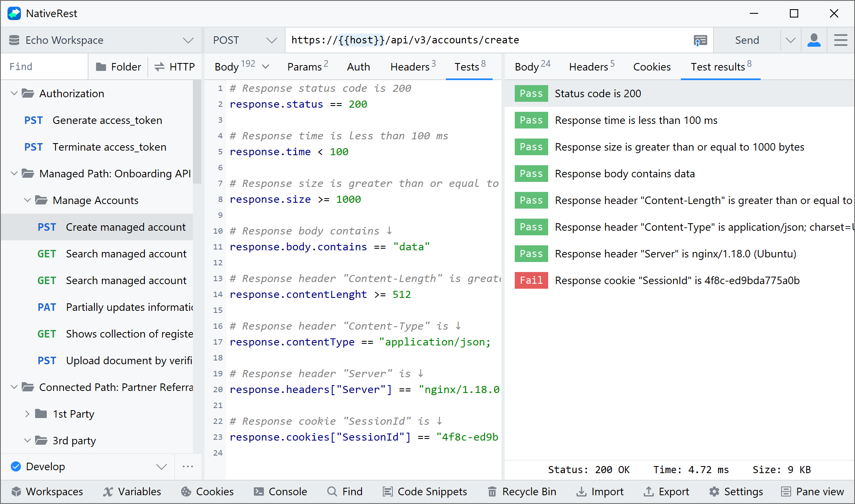This screenshot has height=504, width=855.
Task: Switch to the Params tab
Action: pos(307,67)
